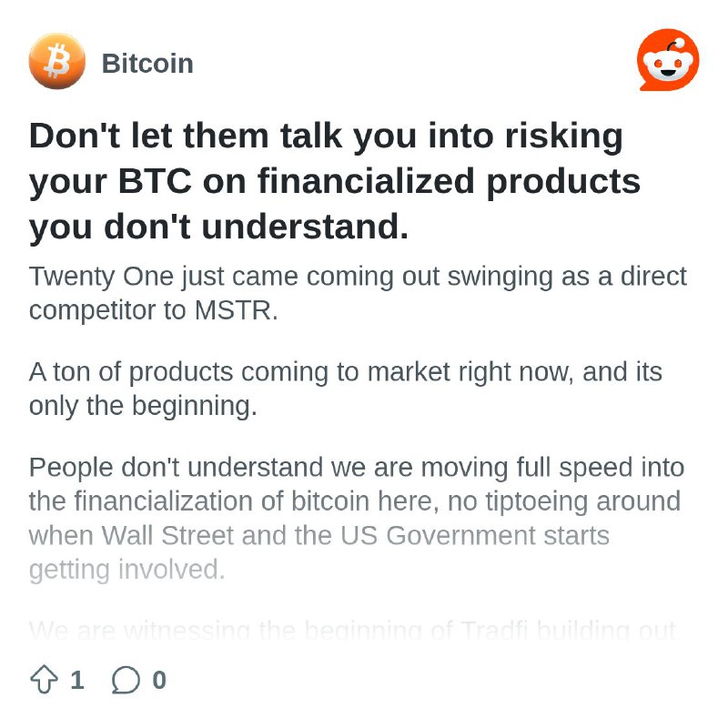Open the post title about risking your BTC

point(335,181)
